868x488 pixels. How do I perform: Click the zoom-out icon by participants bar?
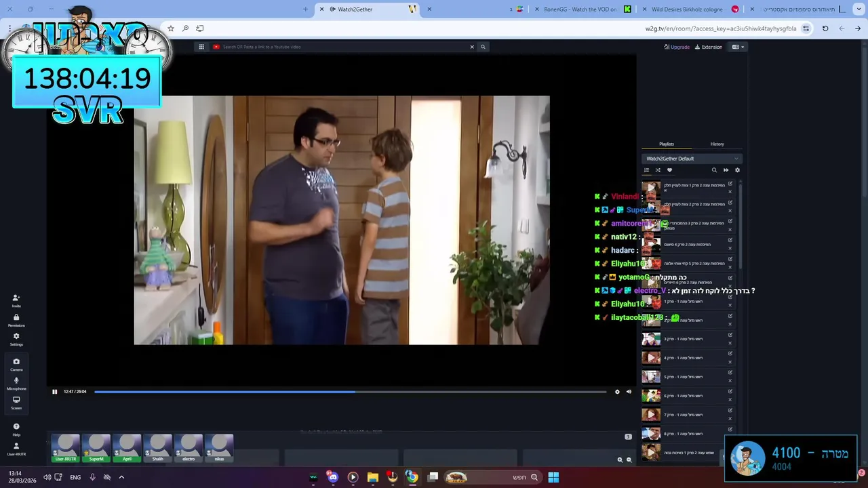[x=629, y=460]
